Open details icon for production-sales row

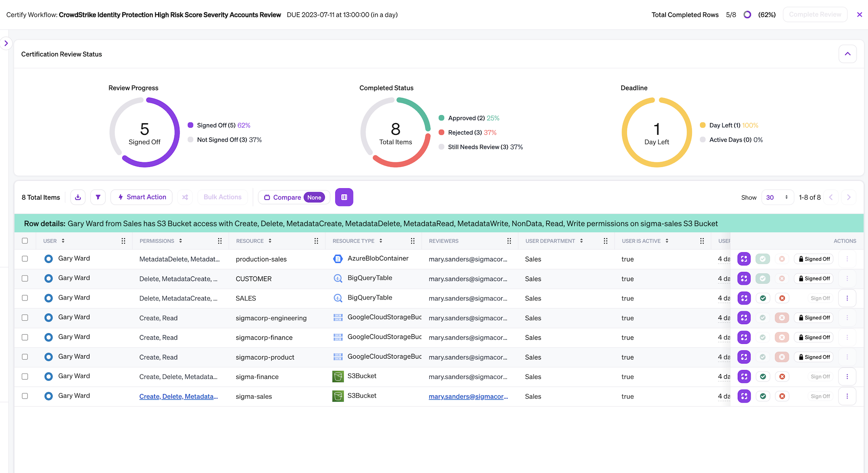coord(744,259)
